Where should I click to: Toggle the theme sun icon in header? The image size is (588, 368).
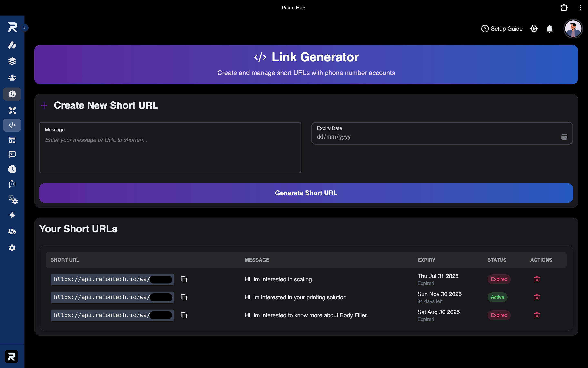pyautogui.click(x=534, y=29)
